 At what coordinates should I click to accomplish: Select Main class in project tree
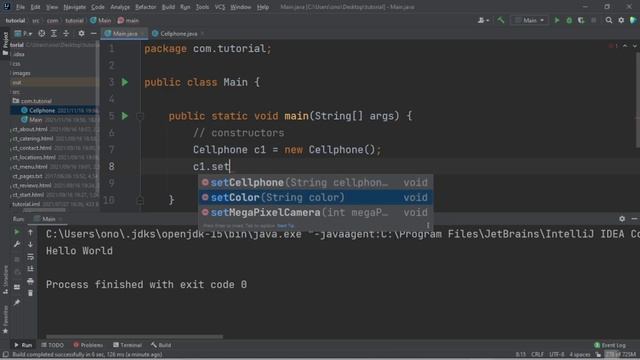(x=36, y=120)
